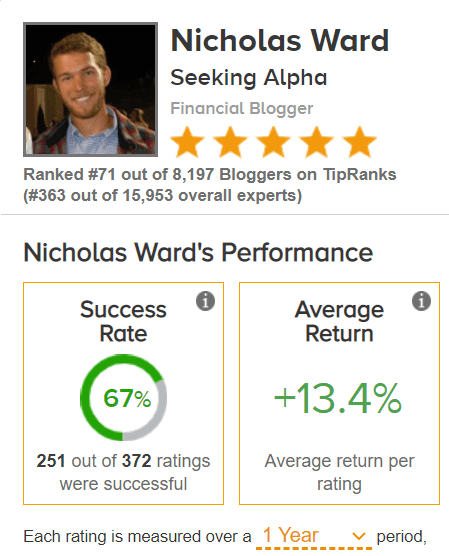The width and height of the screenshot is (449, 556).
Task: Click the Average Return info icon
Action: (x=421, y=301)
